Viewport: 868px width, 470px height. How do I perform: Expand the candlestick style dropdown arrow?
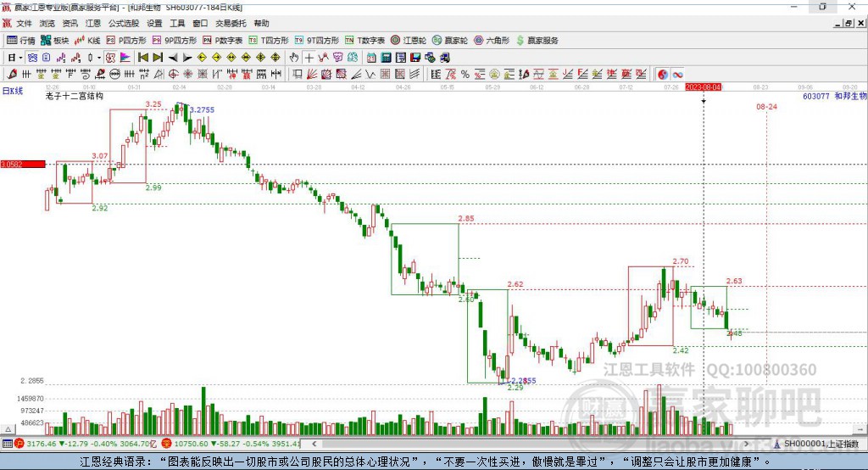pyautogui.click(x=99, y=58)
